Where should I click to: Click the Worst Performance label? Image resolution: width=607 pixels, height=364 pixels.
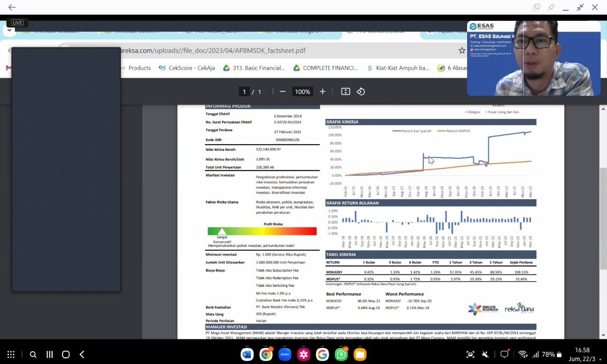click(404, 294)
